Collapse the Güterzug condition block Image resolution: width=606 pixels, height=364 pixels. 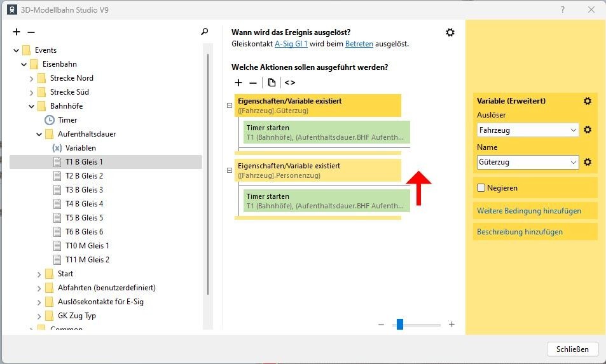[229, 105]
